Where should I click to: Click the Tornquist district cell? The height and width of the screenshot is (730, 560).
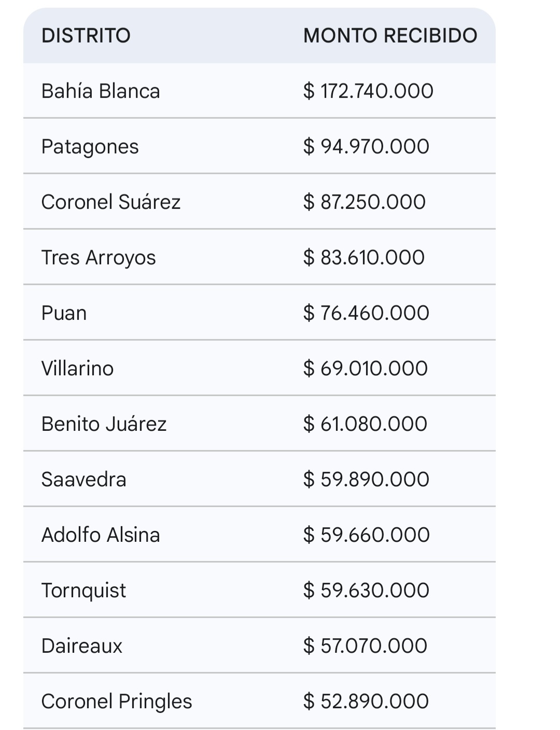[x=84, y=591]
